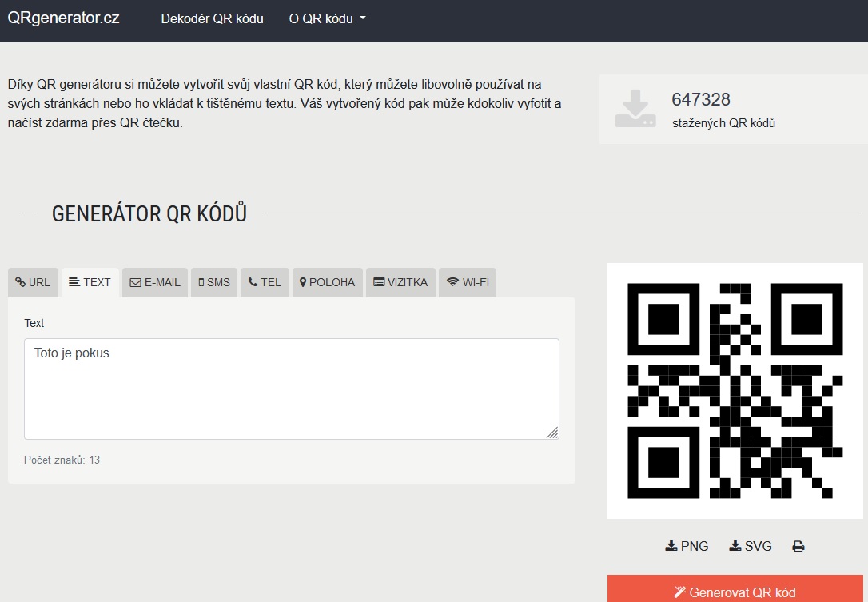This screenshot has height=602, width=868.
Task: Switch to the URL tab
Action: [x=33, y=282]
